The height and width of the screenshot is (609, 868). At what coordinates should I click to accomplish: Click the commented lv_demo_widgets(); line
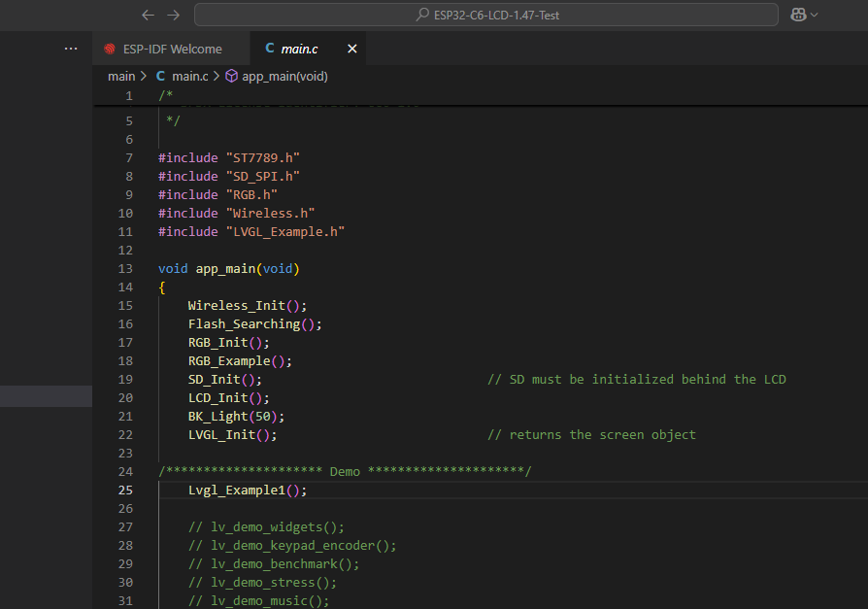(x=266, y=527)
